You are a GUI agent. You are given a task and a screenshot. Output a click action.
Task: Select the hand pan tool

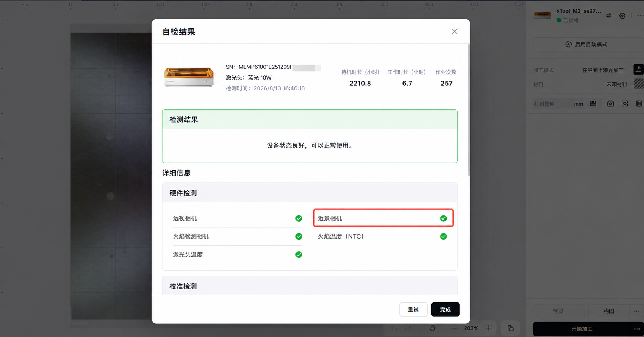click(x=432, y=328)
